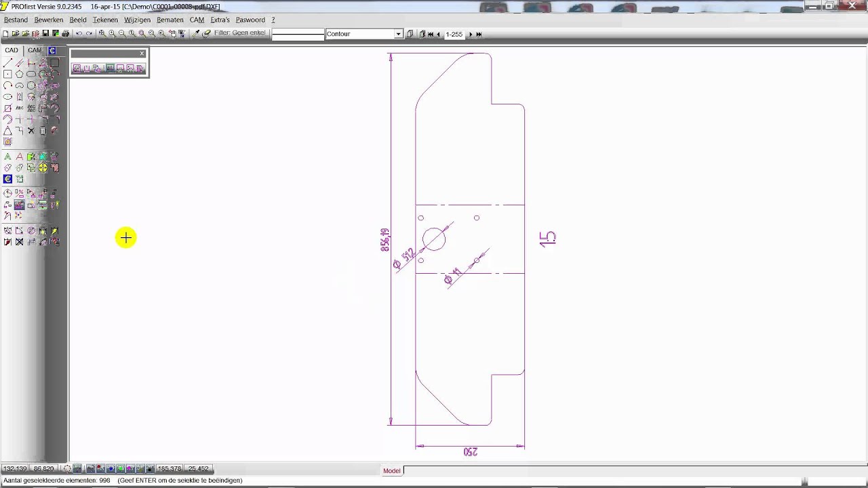
Task: Toggle the green snap point button
Action: (121, 469)
